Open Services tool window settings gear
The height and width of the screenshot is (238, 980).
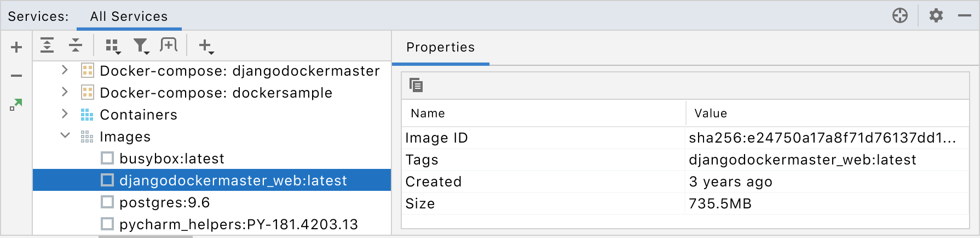click(936, 15)
